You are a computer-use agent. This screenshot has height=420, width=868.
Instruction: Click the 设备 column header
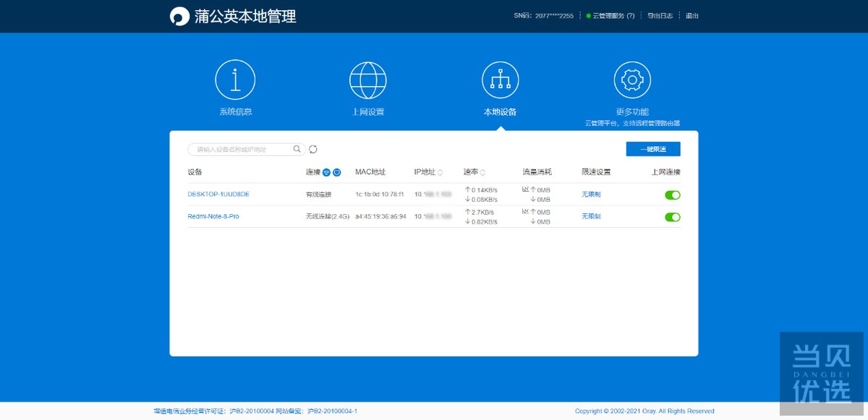coord(195,172)
